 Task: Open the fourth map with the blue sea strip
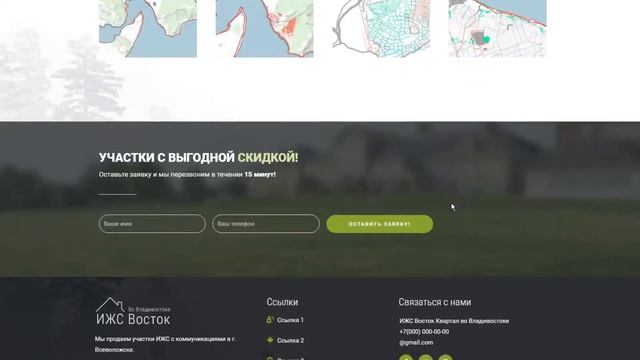(498, 28)
